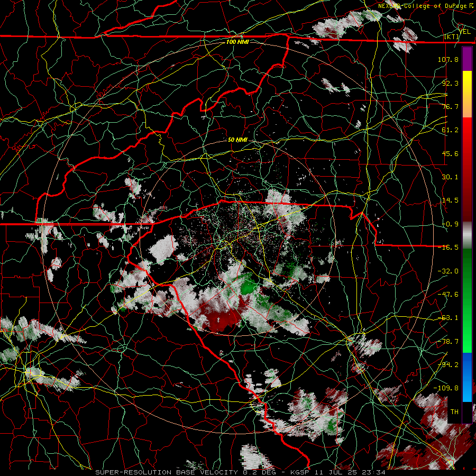The width and height of the screenshot is (476, 476).
Task: Select the 76.7 velocity scale value
Action: tap(450, 106)
